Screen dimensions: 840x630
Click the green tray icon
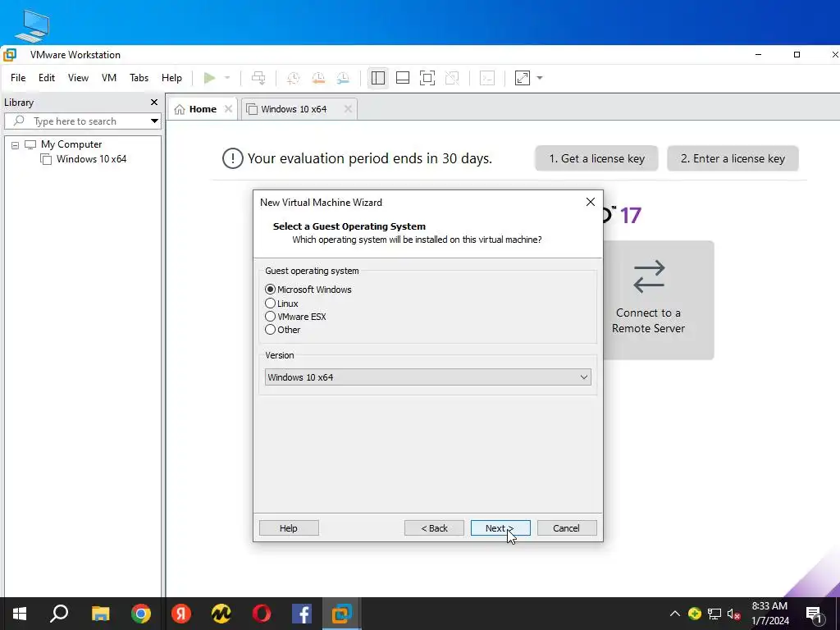(x=695, y=614)
